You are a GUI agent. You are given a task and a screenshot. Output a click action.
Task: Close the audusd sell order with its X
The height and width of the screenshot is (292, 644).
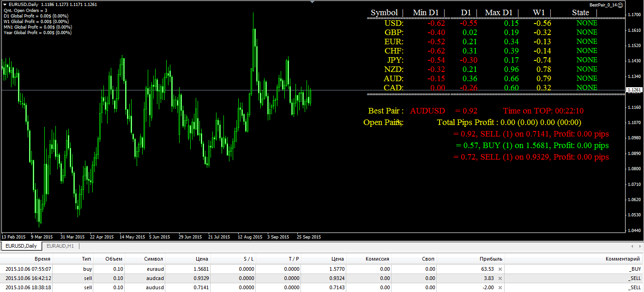500,287
